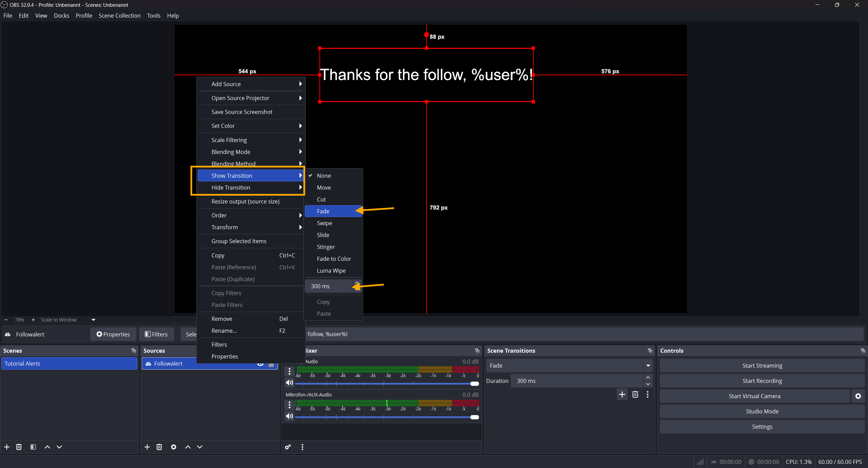The height and width of the screenshot is (468, 868).
Task: Open the Scene Collection menu
Action: (119, 16)
